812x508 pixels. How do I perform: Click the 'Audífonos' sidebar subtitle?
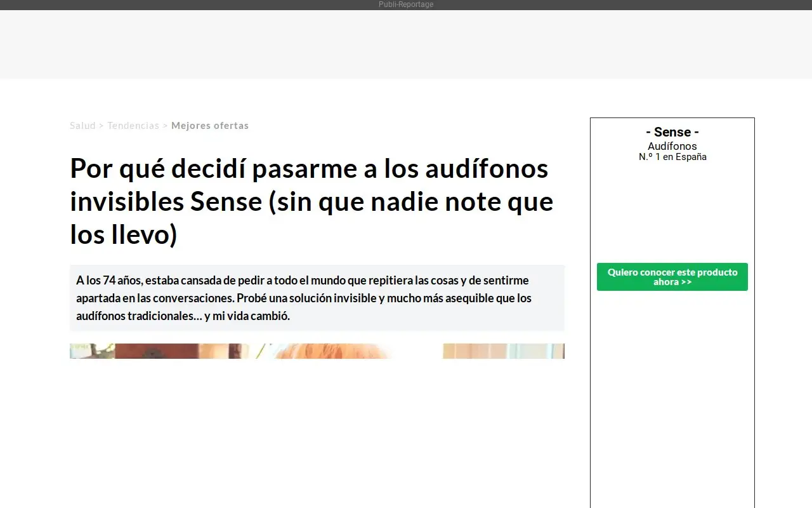click(672, 146)
